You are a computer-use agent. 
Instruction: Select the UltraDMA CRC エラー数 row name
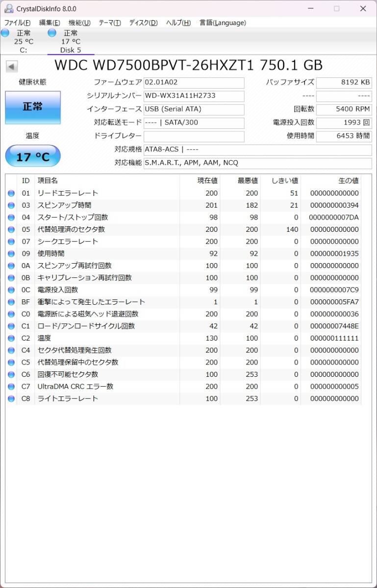(x=75, y=387)
